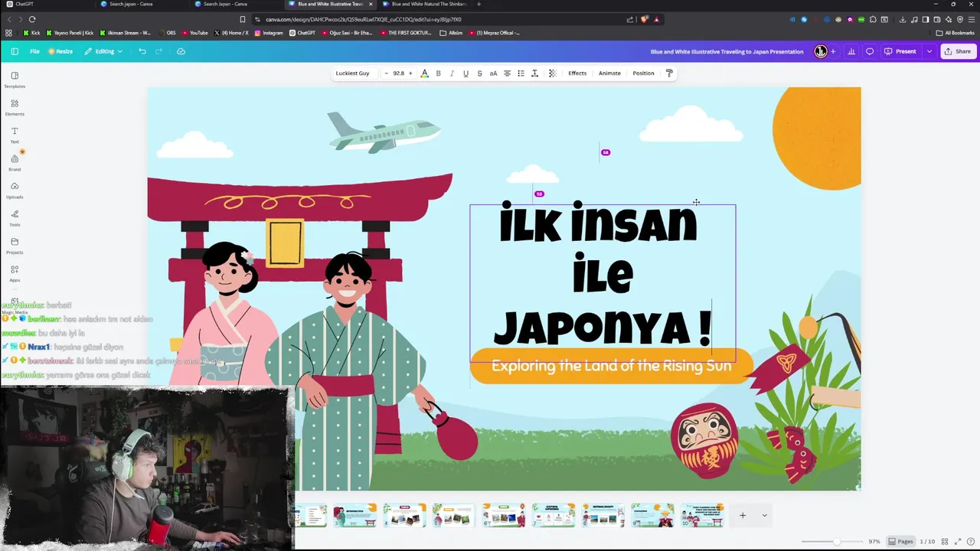This screenshot has width=980, height=551.
Task: Open the Position panel
Action: pyautogui.click(x=643, y=73)
